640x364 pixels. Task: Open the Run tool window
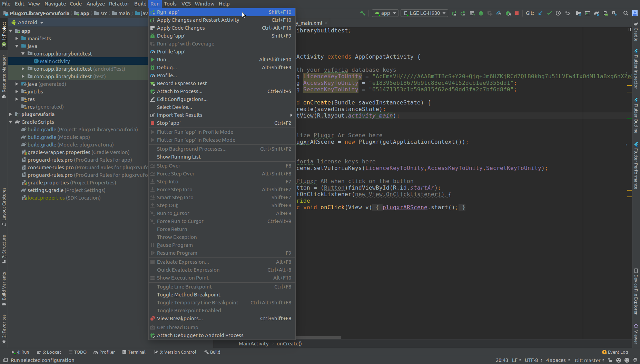click(20, 352)
